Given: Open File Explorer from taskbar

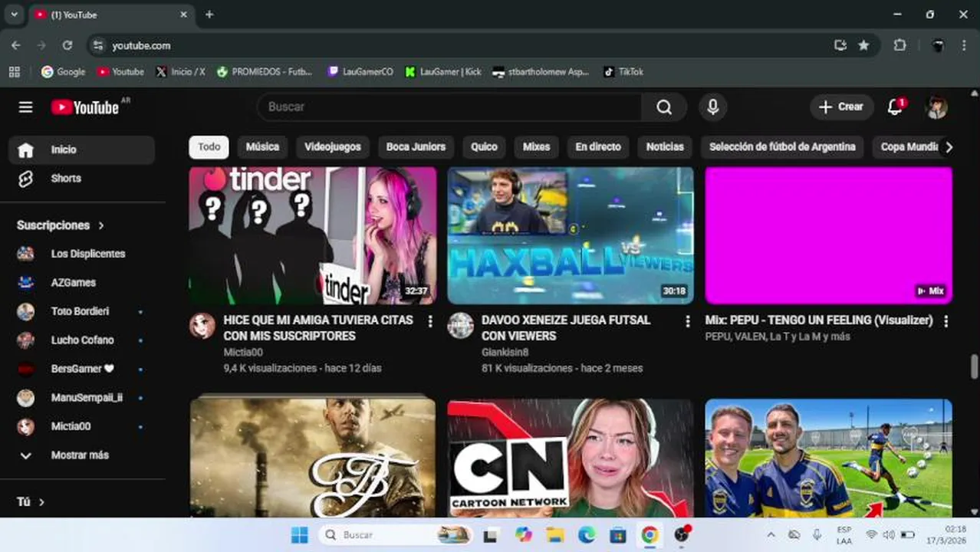Looking at the screenshot, I should 555,534.
